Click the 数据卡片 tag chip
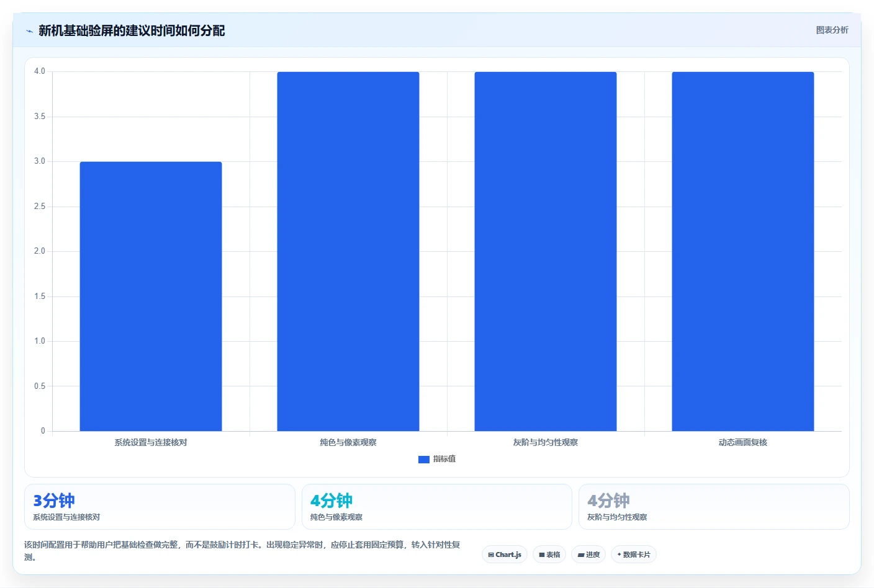 tap(634, 555)
